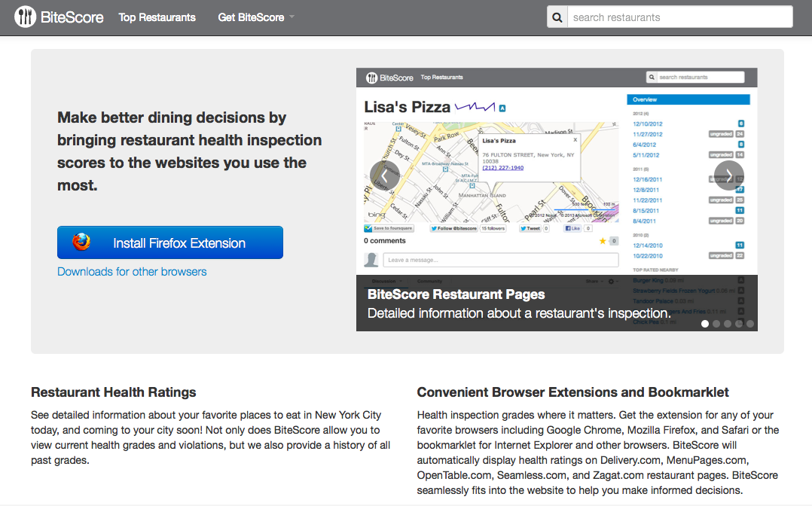Click the BiteScore fork and knife logo icon
Screen dimensions: 812x506
pos(25,17)
